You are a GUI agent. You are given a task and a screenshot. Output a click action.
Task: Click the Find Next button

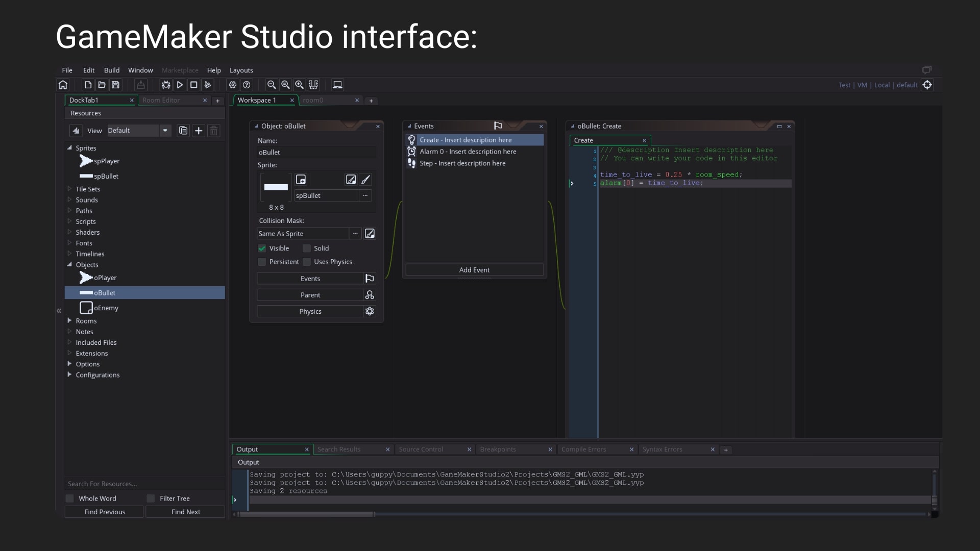(x=186, y=512)
